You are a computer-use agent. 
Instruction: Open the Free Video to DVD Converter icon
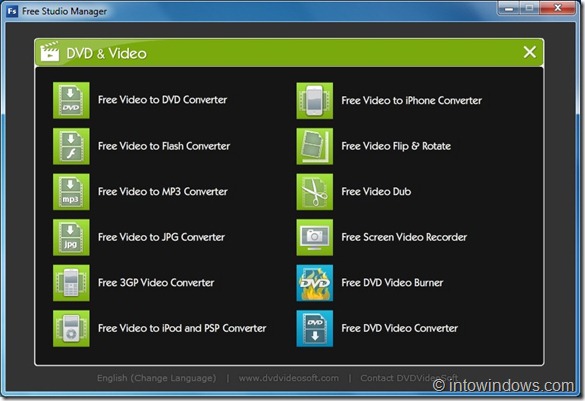[71, 100]
